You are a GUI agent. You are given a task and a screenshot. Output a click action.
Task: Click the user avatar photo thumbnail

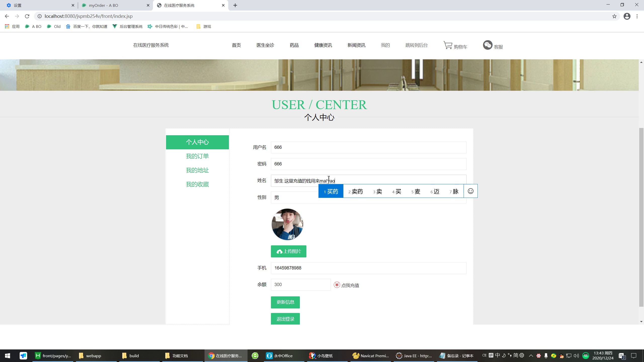click(287, 224)
